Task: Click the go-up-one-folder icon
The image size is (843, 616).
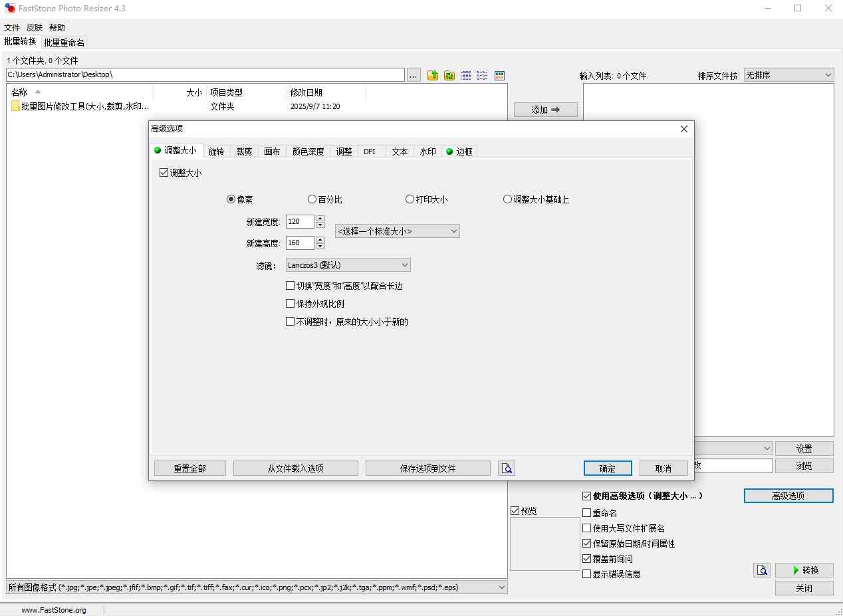Action: tap(433, 76)
